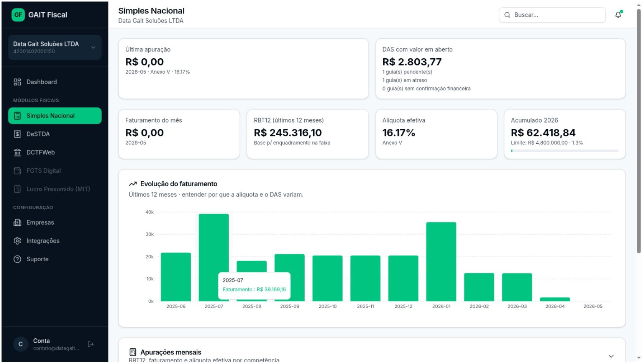This screenshot has height=364, width=642.
Task: Click the DeSTDA receipt icon
Action: (17, 134)
